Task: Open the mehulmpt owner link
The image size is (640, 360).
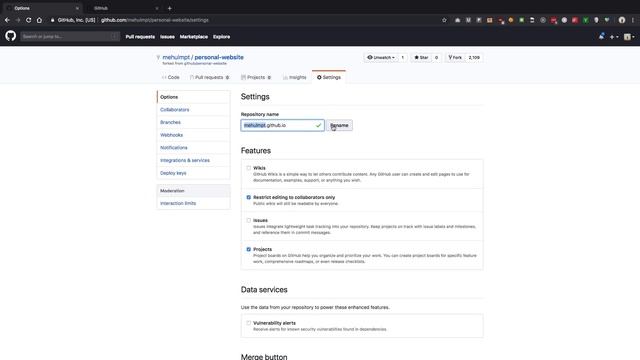Action: click(x=176, y=57)
